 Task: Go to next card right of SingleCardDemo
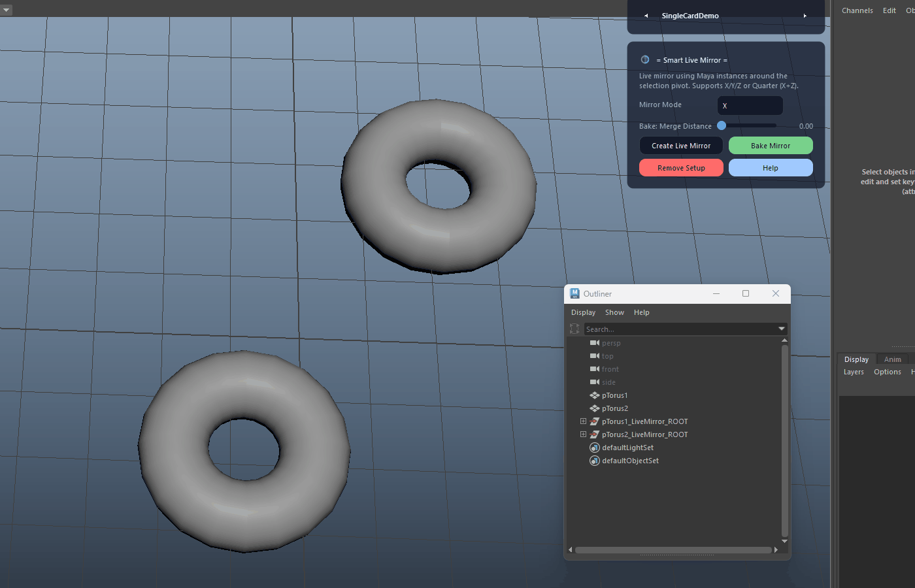805,16
